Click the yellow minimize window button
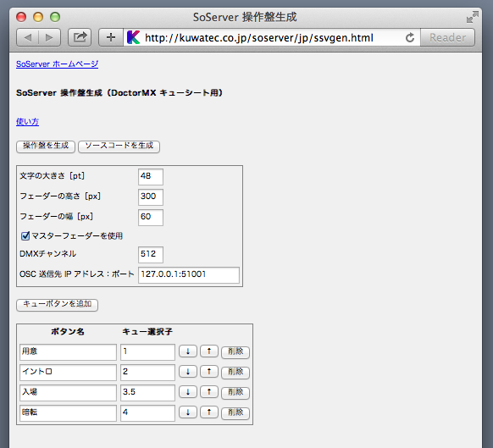The width and height of the screenshot is (493, 448). coord(38,17)
